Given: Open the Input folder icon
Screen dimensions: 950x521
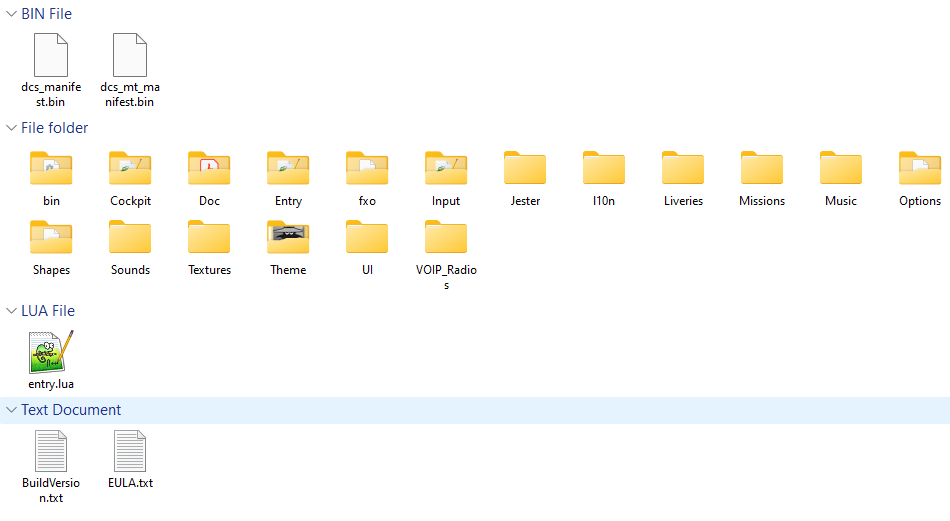Looking at the screenshot, I should pos(446,168).
